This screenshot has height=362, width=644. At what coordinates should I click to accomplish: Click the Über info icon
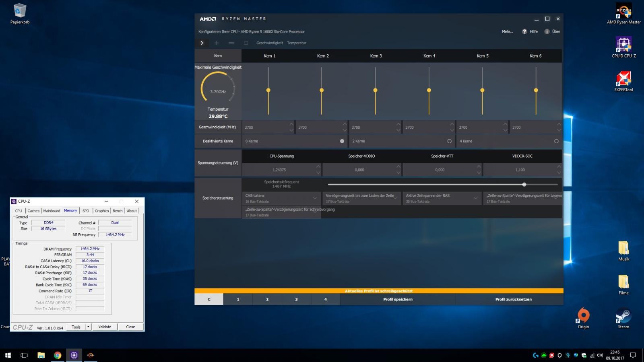click(547, 31)
